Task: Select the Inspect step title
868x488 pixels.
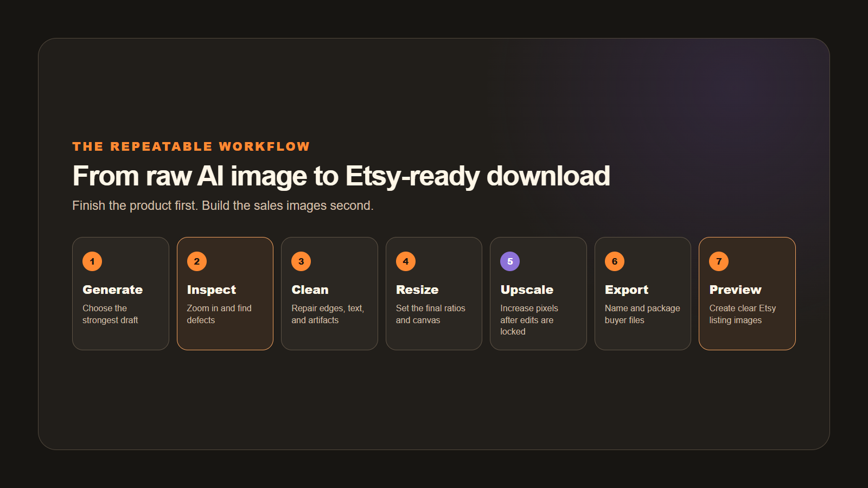Action: coord(212,290)
